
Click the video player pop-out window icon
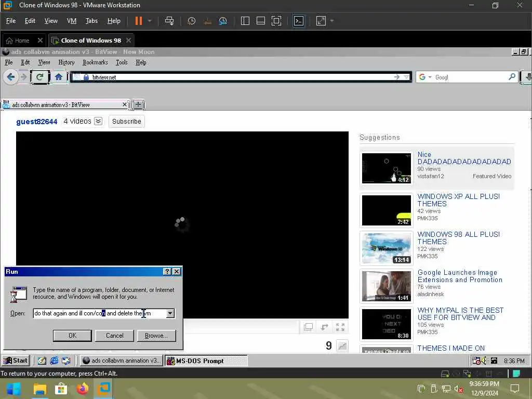click(x=308, y=327)
